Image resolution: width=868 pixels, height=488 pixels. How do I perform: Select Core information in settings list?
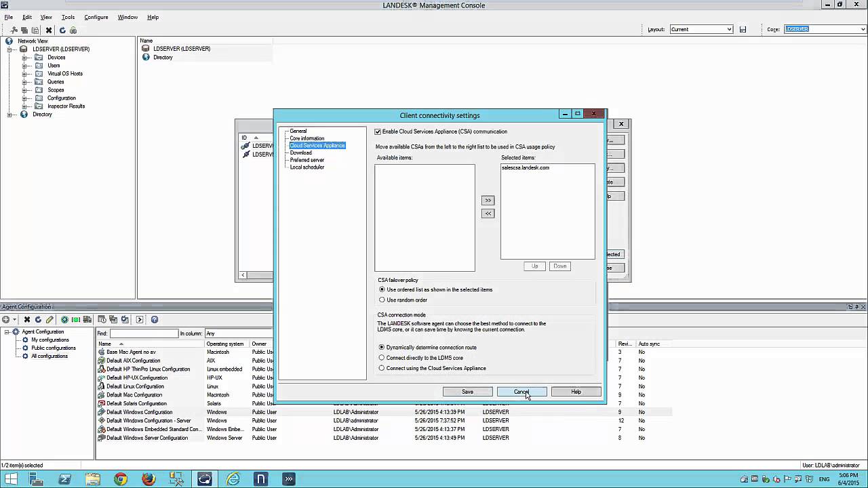307,138
